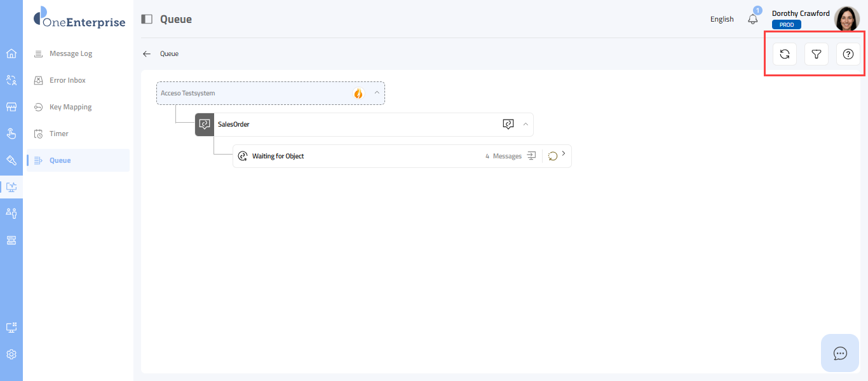Open the Message Log menu item
This screenshot has width=868, height=381.
[x=71, y=53]
